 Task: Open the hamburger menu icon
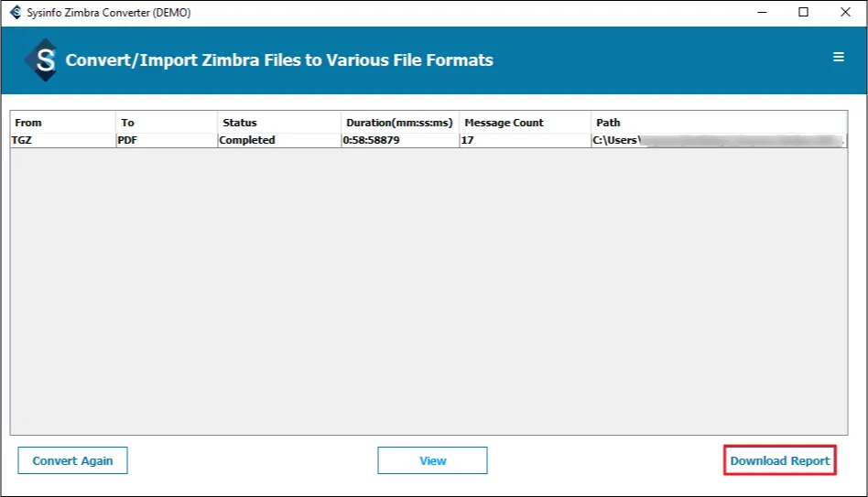coord(838,58)
